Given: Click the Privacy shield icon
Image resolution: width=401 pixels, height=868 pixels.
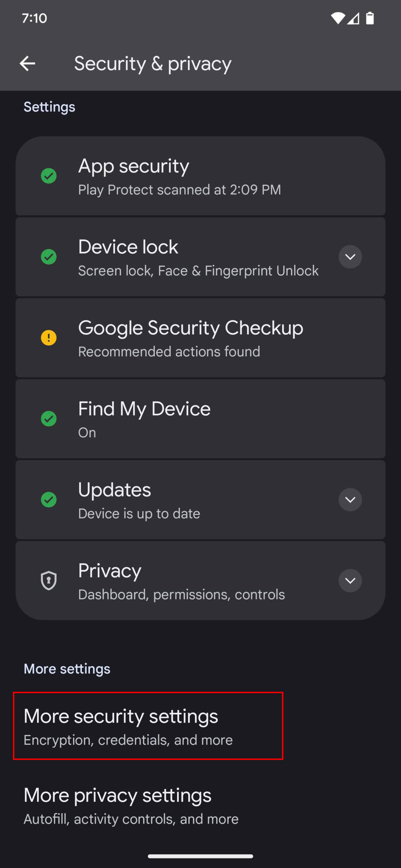Looking at the screenshot, I should pos(49,580).
